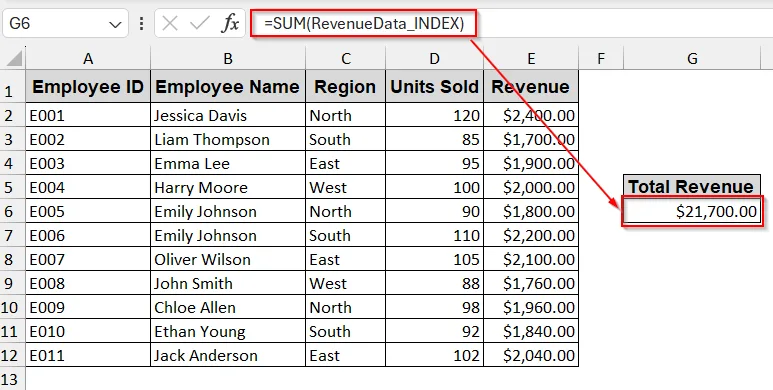
Task: Select the $1,700.00 revenue cell
Action: (x=531, y=140)
